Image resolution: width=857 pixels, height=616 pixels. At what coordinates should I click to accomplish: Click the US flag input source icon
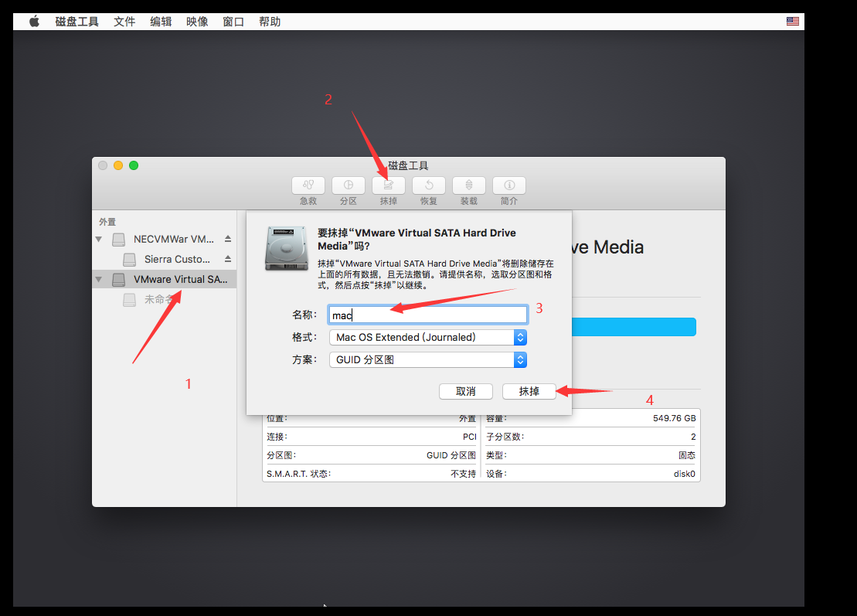pyautogui.click(x=793, y=22)
